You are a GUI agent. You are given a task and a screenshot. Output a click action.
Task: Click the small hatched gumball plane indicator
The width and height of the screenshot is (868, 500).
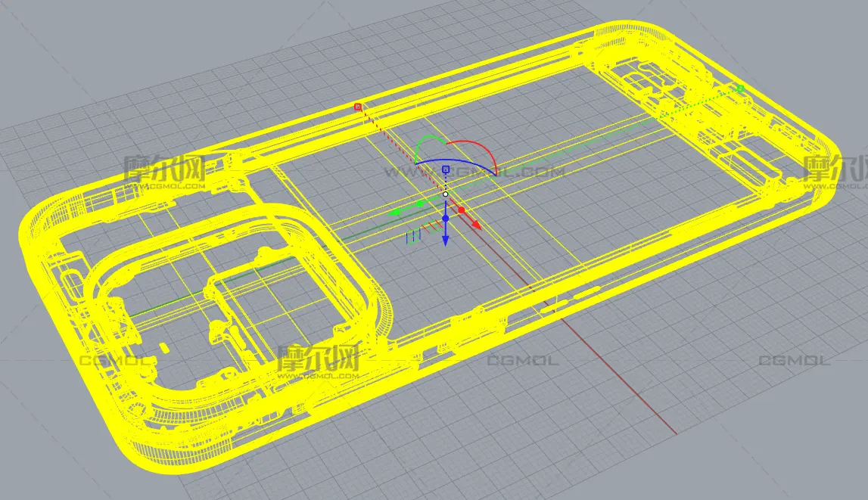(414, 237)
